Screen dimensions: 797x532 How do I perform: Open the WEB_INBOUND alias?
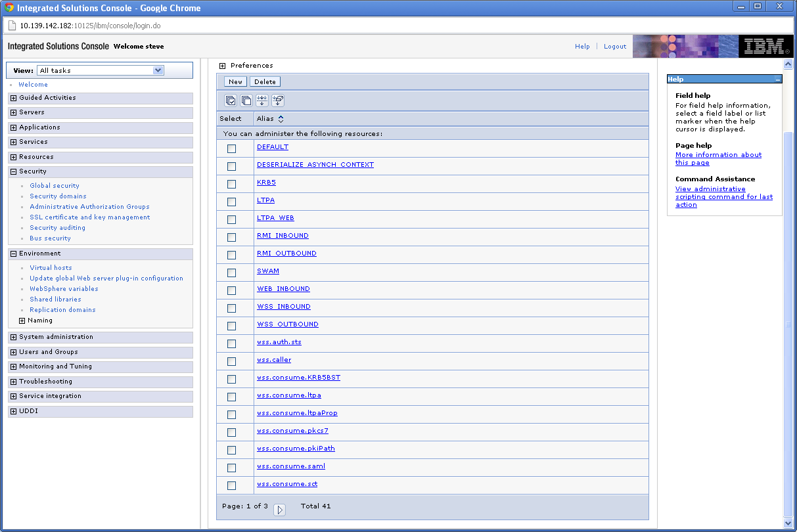[x=283, y=289]
